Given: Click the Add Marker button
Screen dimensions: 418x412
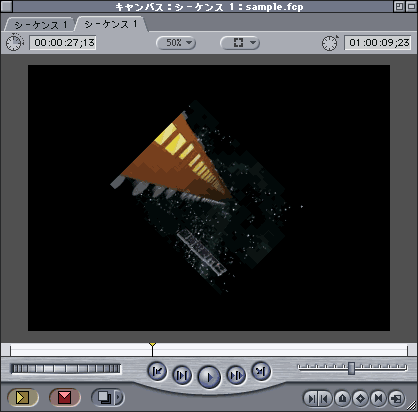Looking at the screenshot, I should click(x=342, y=398).
